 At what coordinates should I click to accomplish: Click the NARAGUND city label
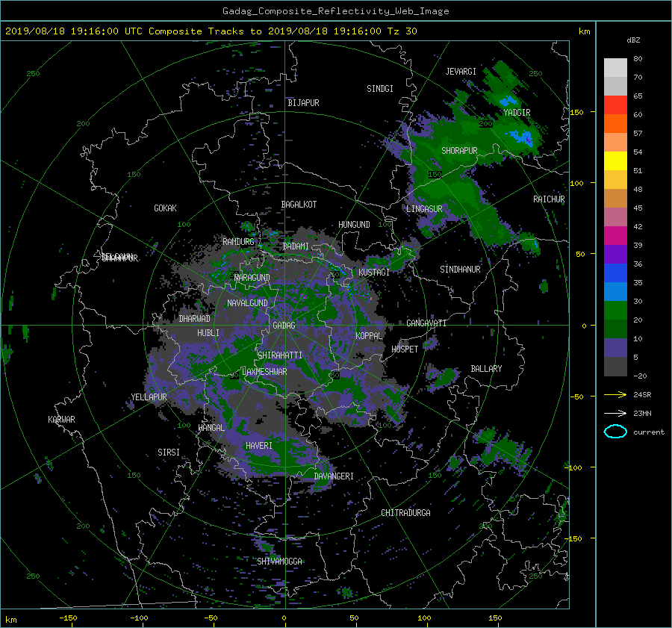(252, 277)
